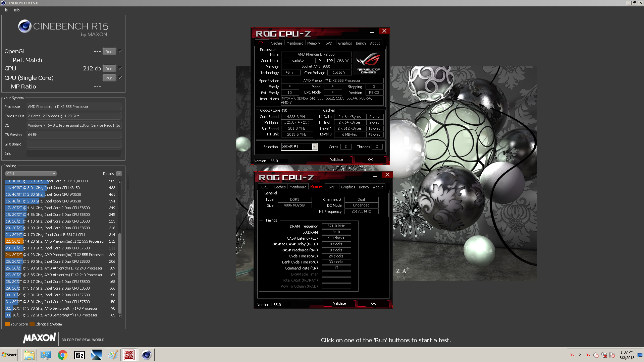Viewport: 644px width, 362px height.
Task: Click the ranking list scrollbar
Action: 120,273
